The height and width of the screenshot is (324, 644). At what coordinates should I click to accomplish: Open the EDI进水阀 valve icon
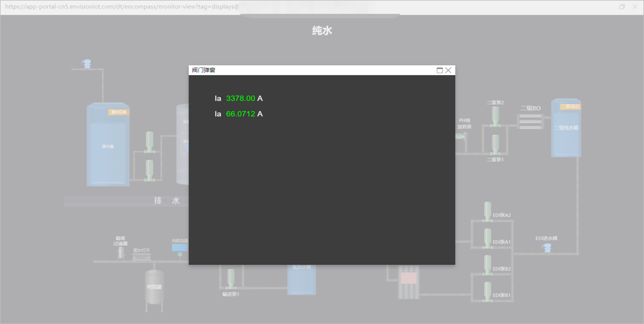tap(547, 248)
